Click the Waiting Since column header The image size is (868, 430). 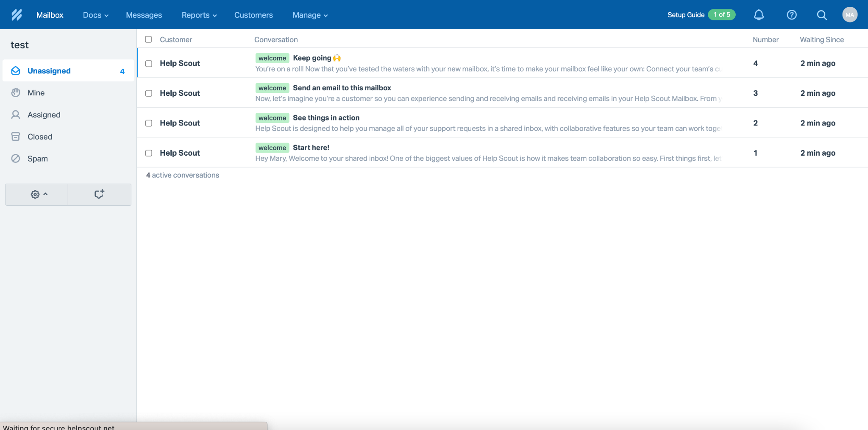pyautogui.click(x=822, y=39)
